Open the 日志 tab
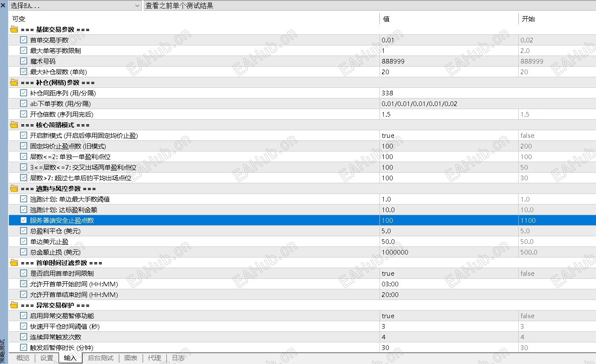This screenshot has height=364, width=596. 178,358
